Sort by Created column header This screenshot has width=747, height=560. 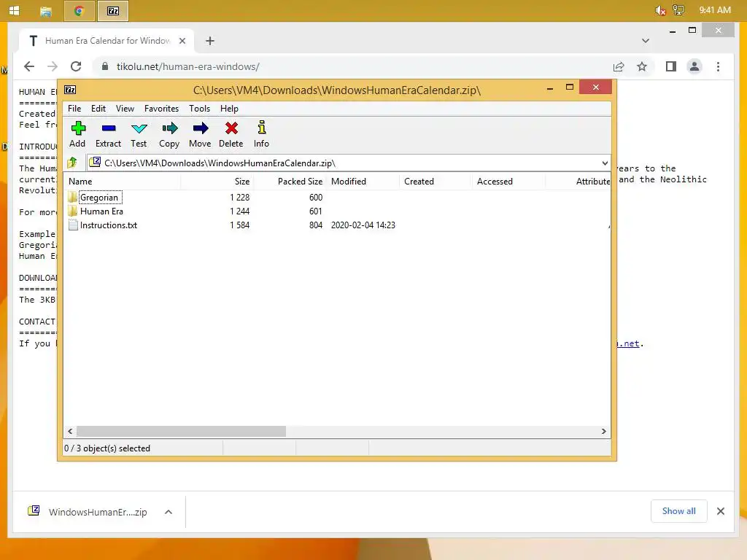point(436,182)
